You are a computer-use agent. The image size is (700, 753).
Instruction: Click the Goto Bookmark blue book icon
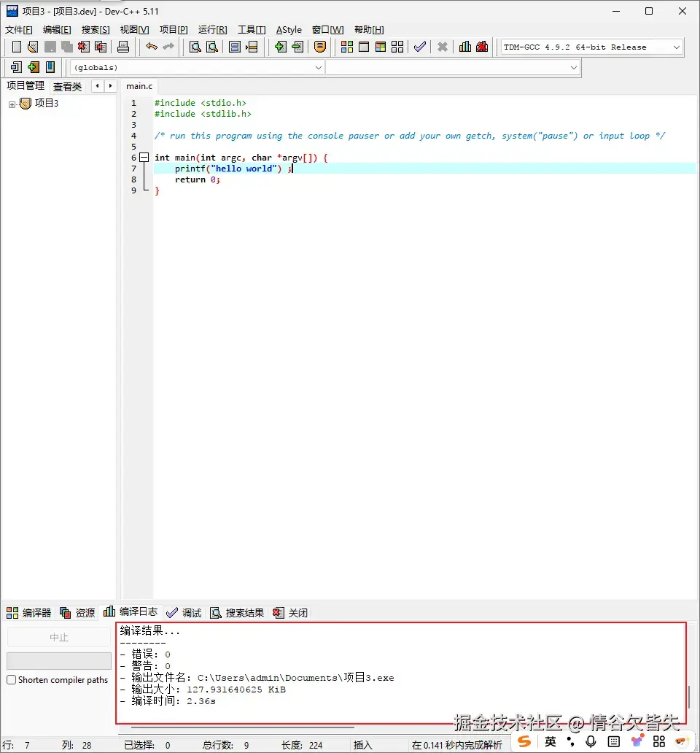(x=50, y=67)
